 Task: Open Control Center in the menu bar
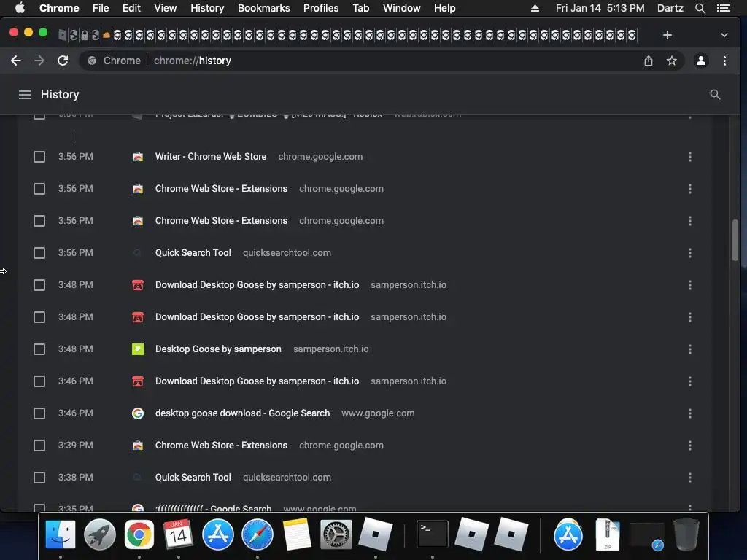point(724,8)
